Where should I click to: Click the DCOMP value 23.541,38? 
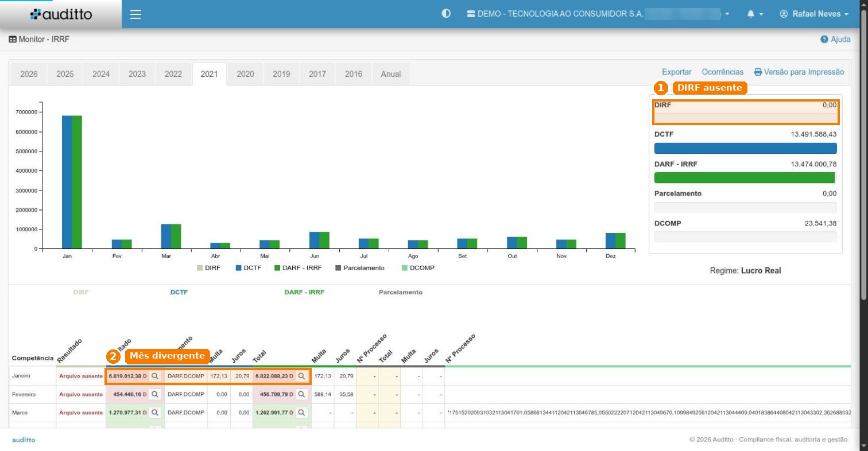pyautogui.click(x=820, y=224)
